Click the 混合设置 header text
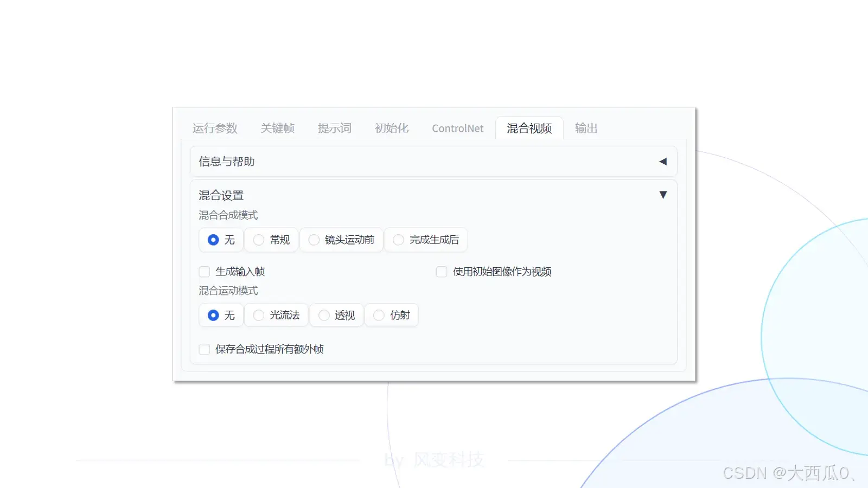This screenshot has width=868, height=488. point(221,195)
